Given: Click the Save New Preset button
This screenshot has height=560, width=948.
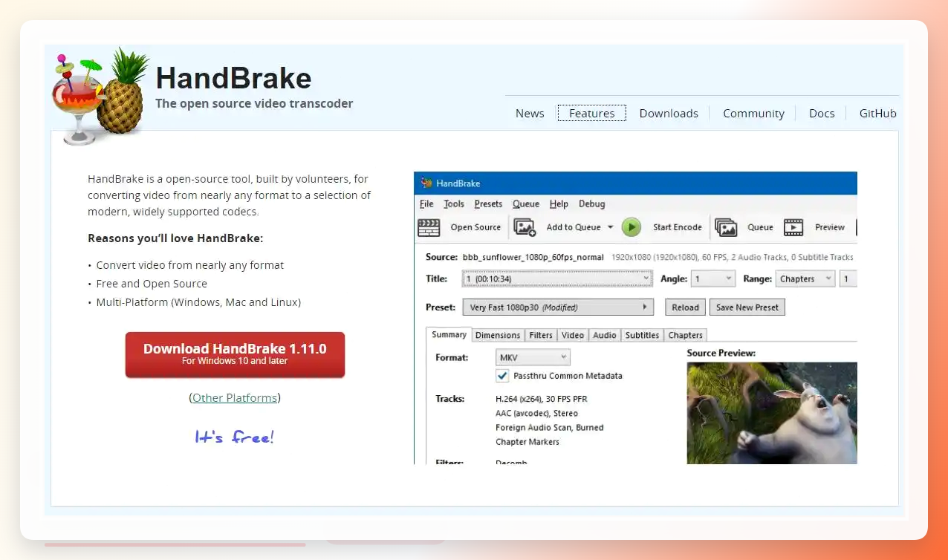Looking at the screenshot, I should tap(747, 307).
